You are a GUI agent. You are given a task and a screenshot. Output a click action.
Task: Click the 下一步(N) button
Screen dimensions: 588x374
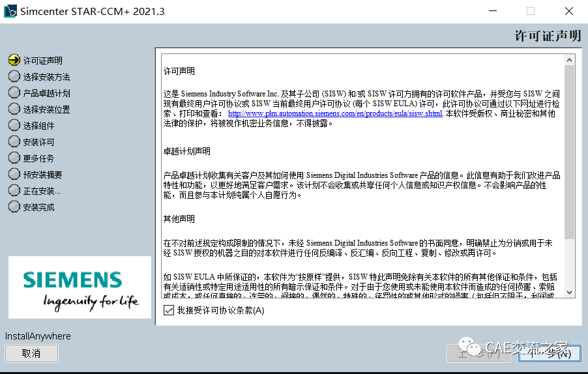(550, 353)
